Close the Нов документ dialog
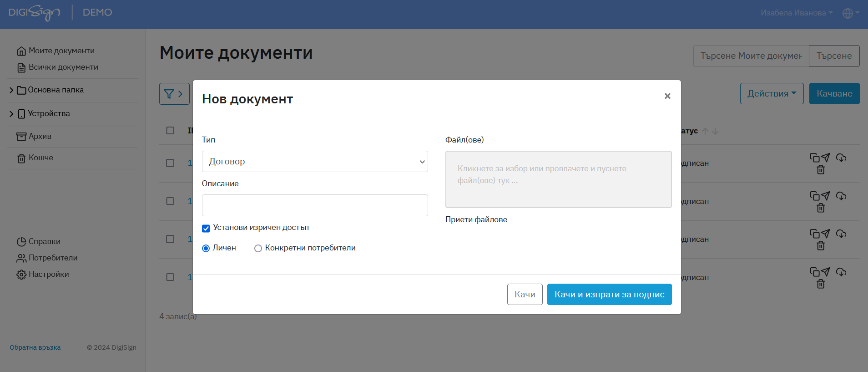Viewport: 868px width, 372px height. click(667, 96)
